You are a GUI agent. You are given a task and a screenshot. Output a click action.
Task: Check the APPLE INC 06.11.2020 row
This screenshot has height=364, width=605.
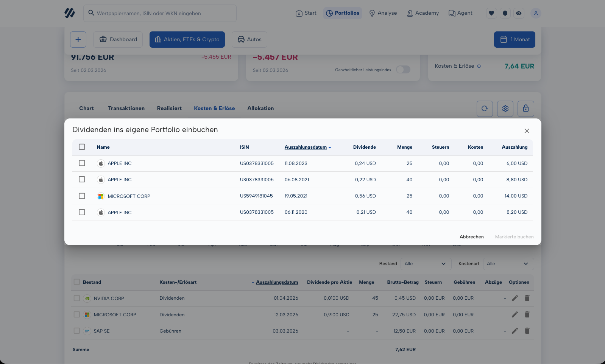pyautogui.click(x=82, y=212)
